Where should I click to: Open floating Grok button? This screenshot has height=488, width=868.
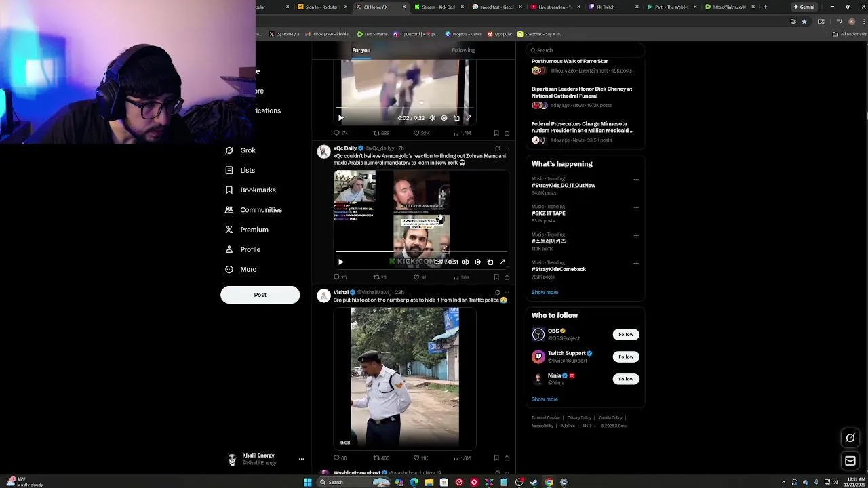[x=850, y=438]
